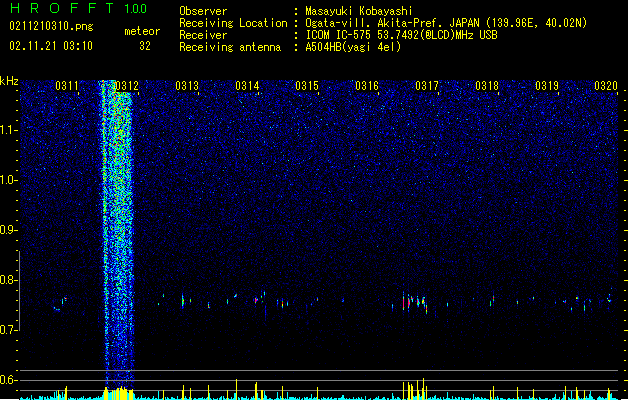Click the Receiving Location label
Viewport: 629px width, 400px height.
click(x=233, y=23)
